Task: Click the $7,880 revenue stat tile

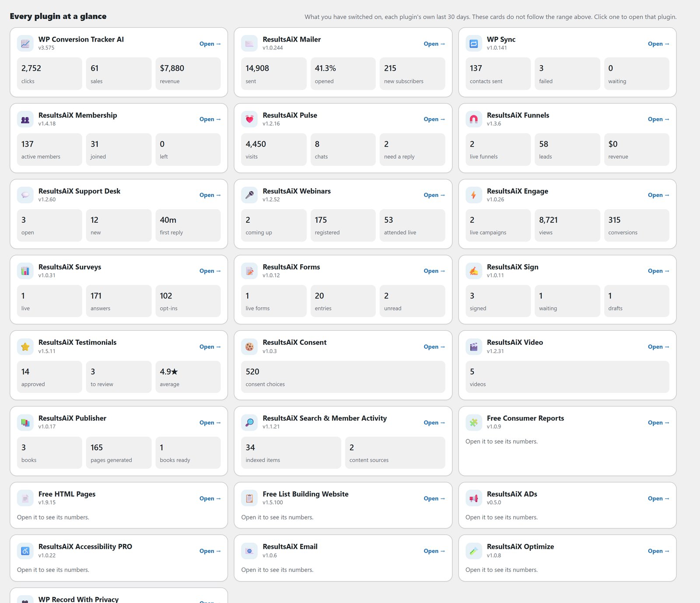Action: 188,74
